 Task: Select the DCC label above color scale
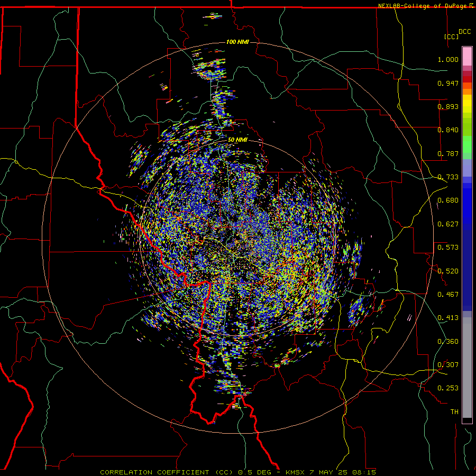(464, 32)
